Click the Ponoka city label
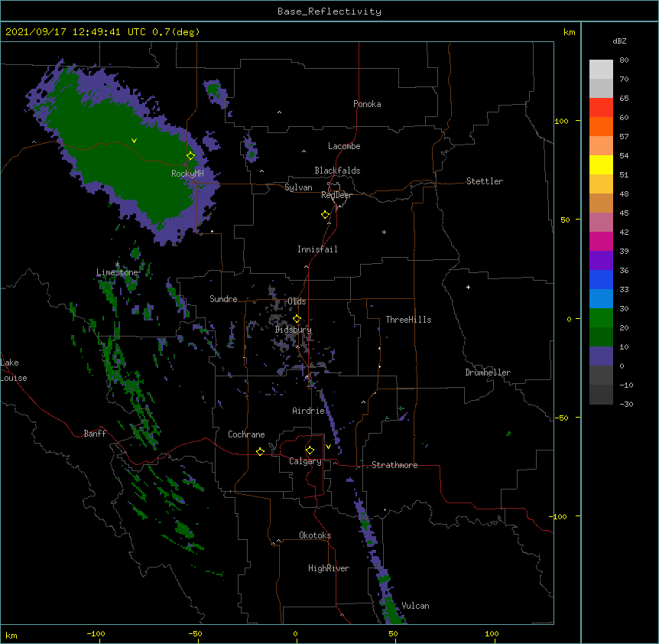This screenshot has height=644, width=659. pos(367,104)
